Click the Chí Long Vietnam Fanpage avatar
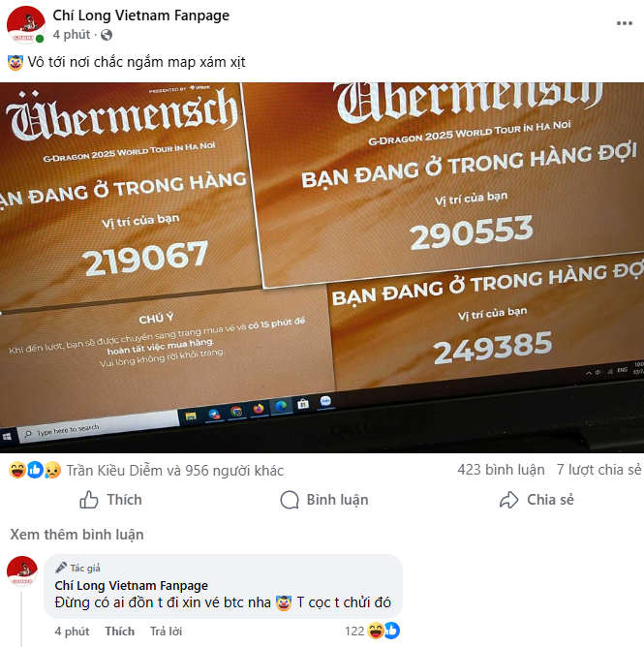Screen dimensions: 644x647 pos(25,25)
